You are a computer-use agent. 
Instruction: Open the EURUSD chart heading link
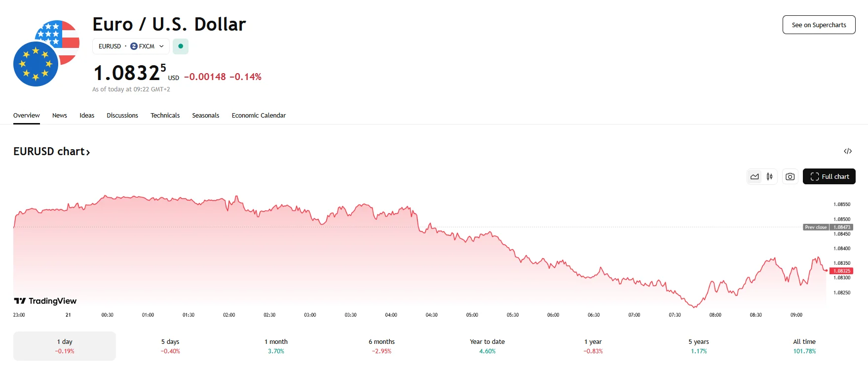(x=52, y=152)
